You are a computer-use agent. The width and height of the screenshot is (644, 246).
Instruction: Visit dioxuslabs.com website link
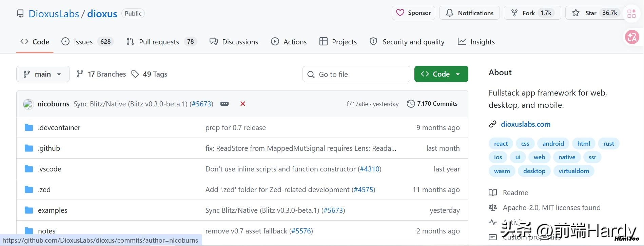526,124
